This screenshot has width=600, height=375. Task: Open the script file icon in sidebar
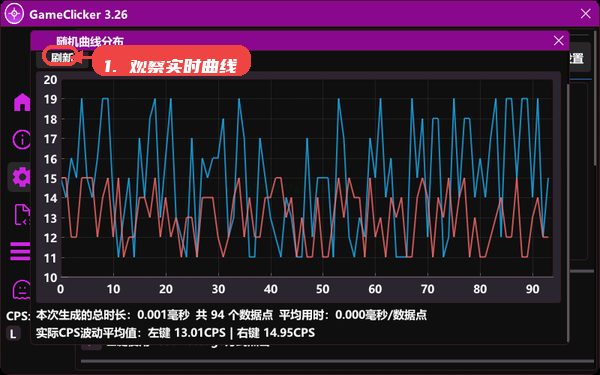[x=22, y=214]
